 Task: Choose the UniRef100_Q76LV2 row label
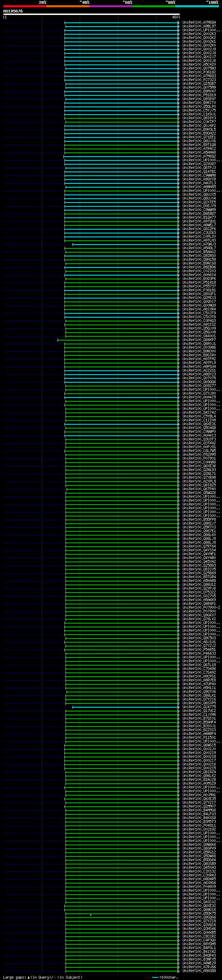(199, 619)
